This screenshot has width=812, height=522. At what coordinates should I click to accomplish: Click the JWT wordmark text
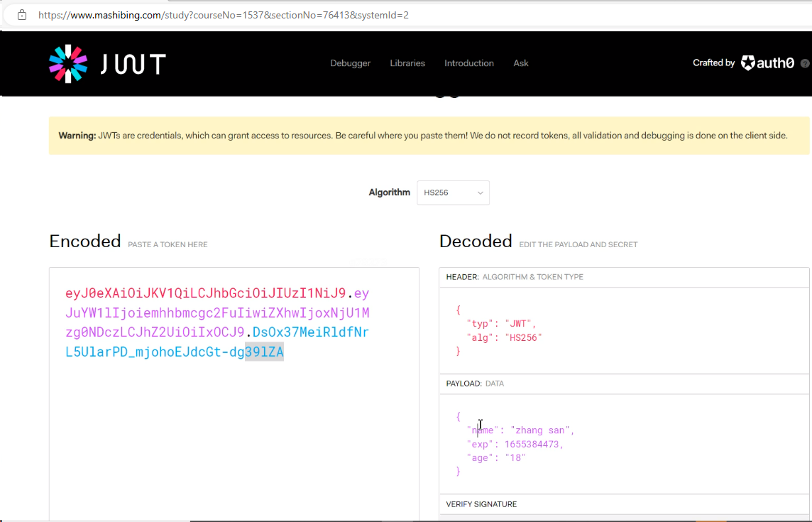coord(133,65)
